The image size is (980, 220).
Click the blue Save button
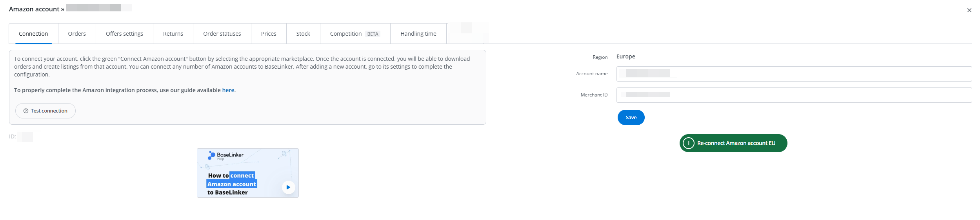click(x=631, y=118)
